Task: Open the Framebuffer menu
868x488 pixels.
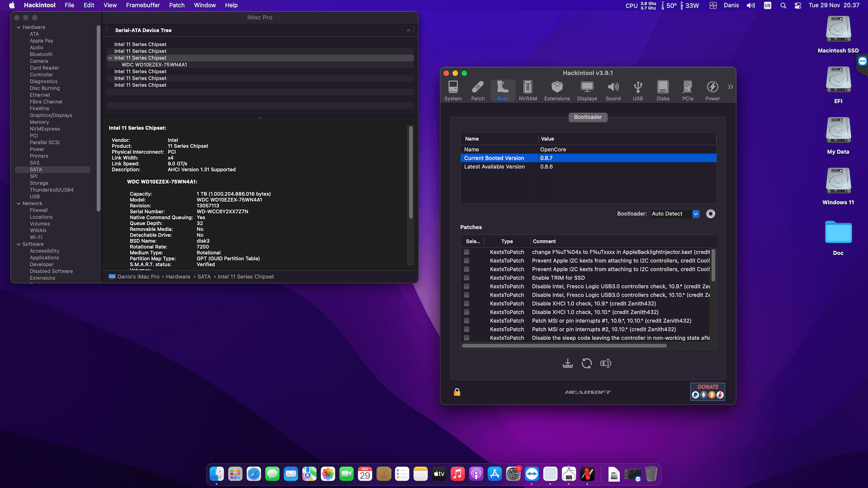Action: pyautogui.click(x=142, y=5)
